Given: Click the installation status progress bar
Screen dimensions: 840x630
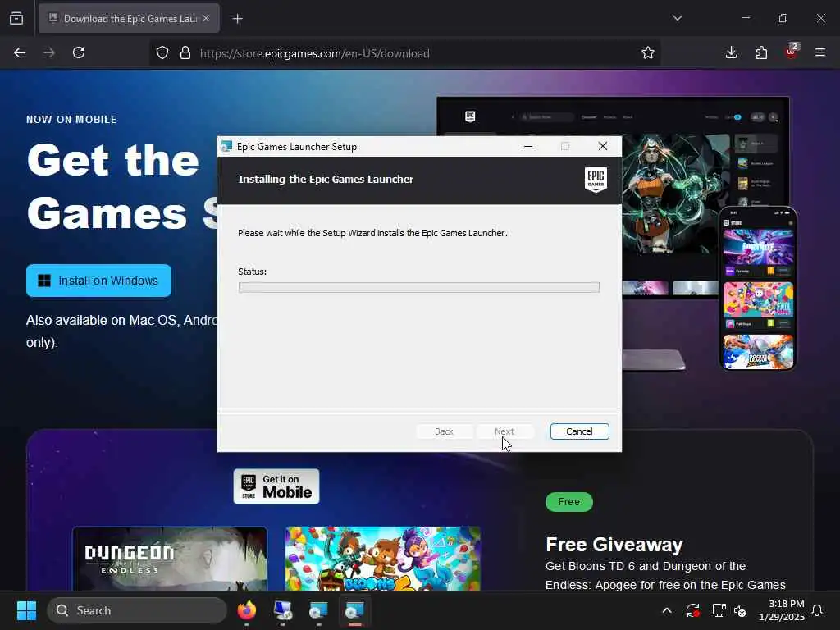Looking at the screenshot, I should tap(419, 288).
